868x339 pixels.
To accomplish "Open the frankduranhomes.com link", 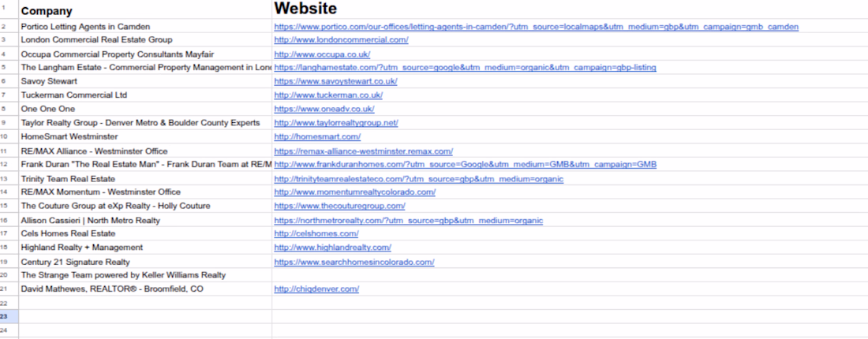I will pyautogui.click(x=465, y=164).
